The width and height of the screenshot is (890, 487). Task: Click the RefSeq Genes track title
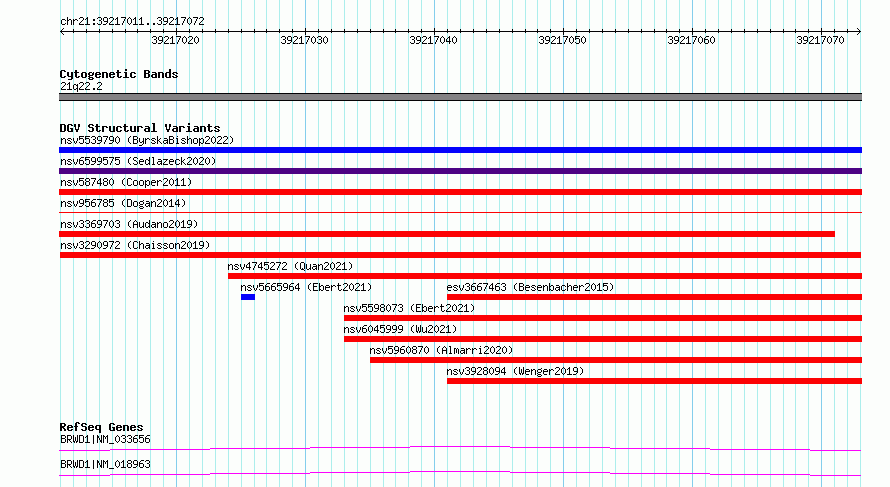point(101,427)
